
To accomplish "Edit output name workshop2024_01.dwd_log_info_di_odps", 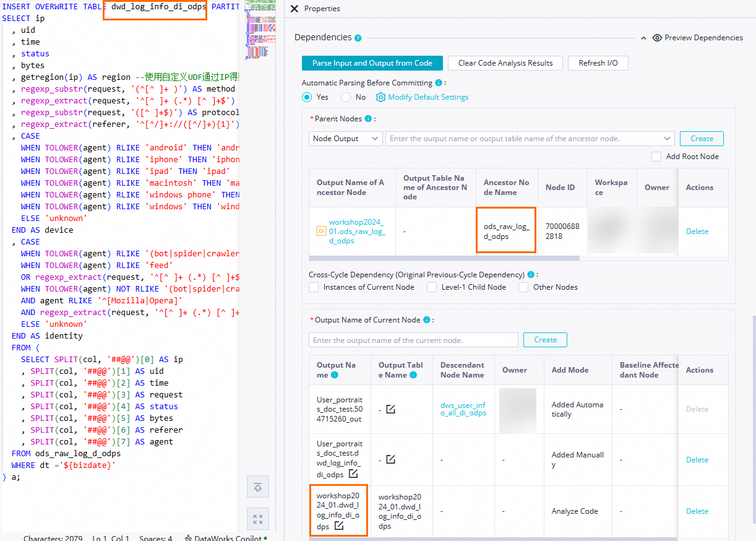I will (339, 526).
